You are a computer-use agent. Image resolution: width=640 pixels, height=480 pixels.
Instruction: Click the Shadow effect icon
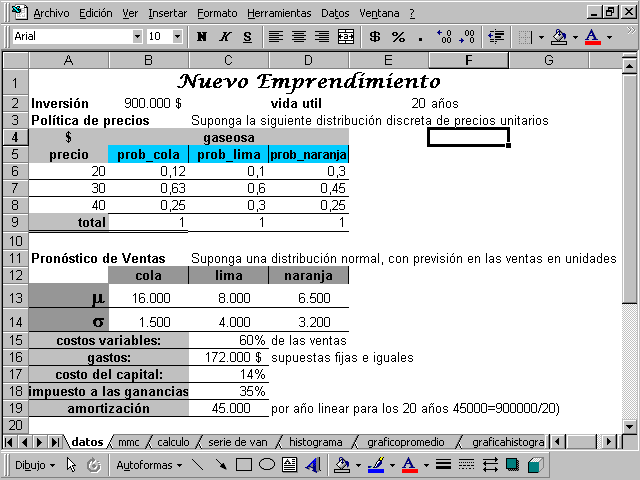pos(512,465)
